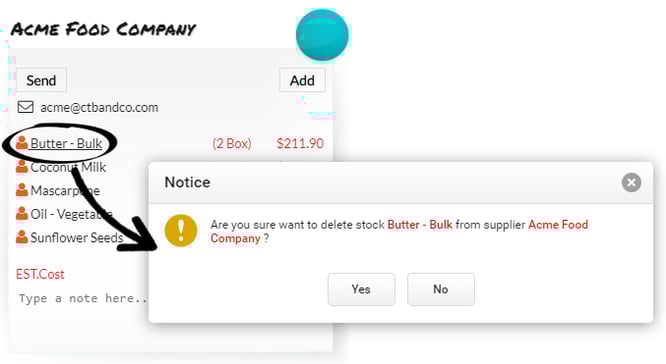Open the Butter - Bulk stock link

[66, 144]
